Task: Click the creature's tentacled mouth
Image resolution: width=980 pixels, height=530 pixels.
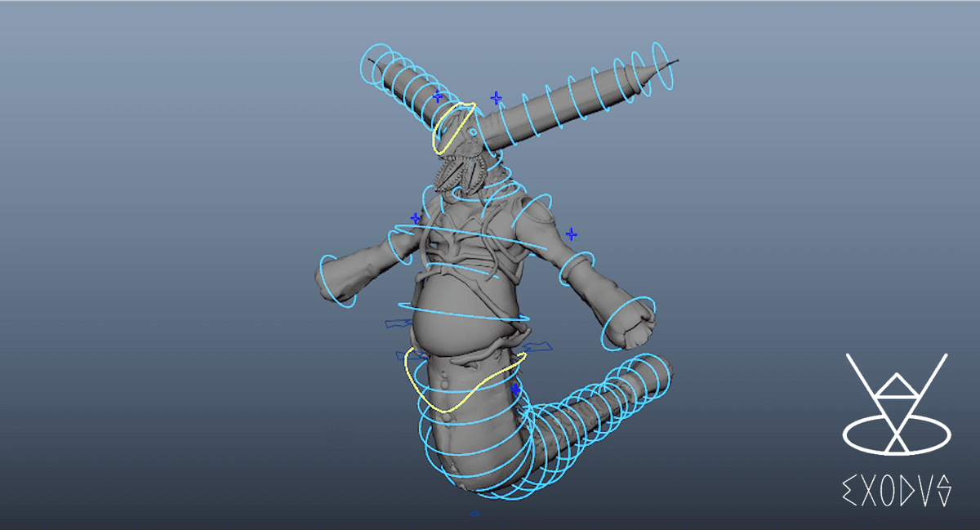Action: 461,173
